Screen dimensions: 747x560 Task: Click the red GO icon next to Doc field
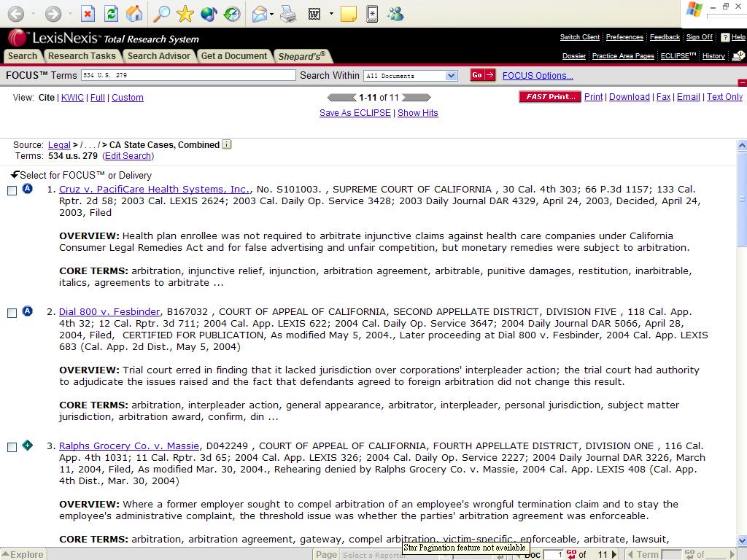[x=571, y=554]
